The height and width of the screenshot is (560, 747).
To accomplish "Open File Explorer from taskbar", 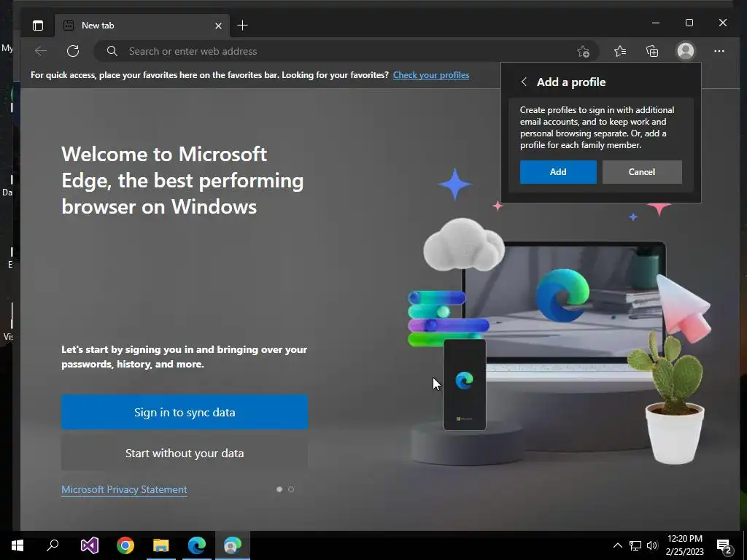I will (x=161, y=545).
